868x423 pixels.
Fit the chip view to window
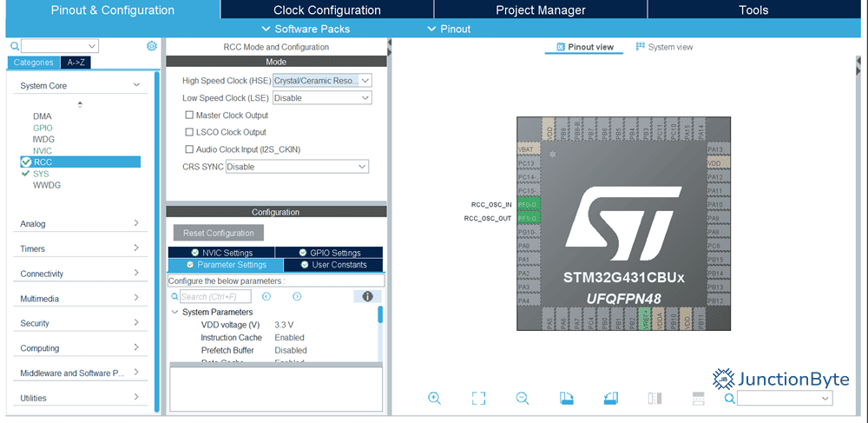coord(478,398)
